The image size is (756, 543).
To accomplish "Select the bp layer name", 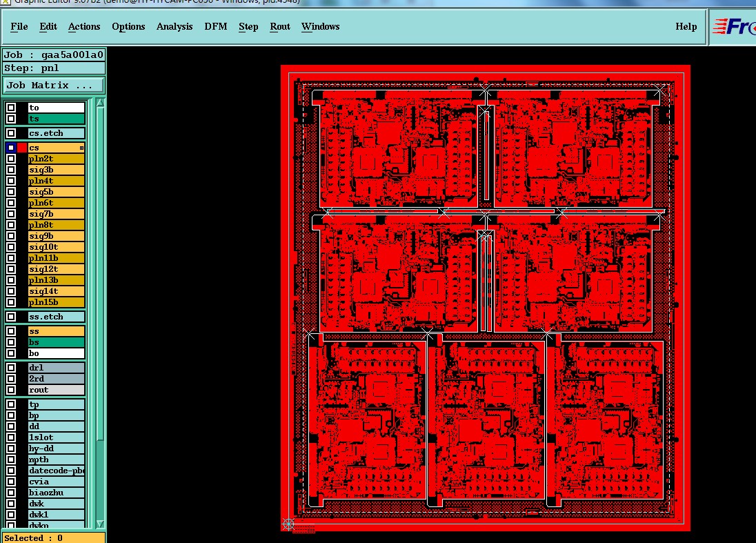I will [x=57, y=415].
